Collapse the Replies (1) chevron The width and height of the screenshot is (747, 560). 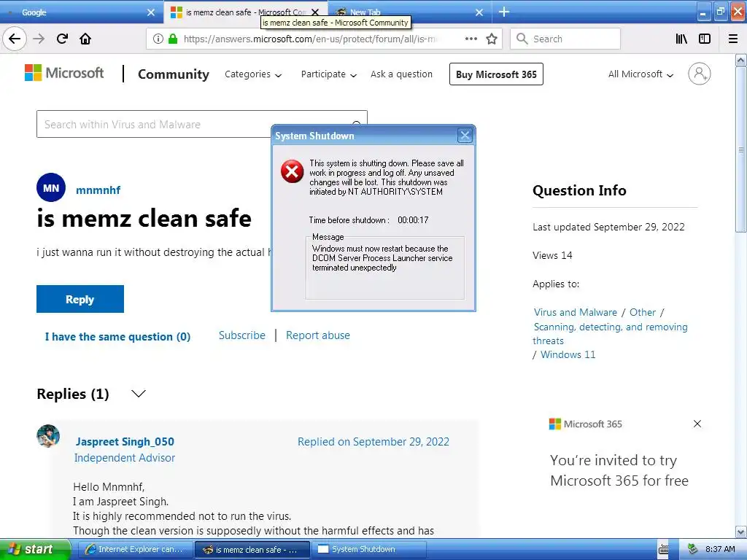click(x=139, y=394)
